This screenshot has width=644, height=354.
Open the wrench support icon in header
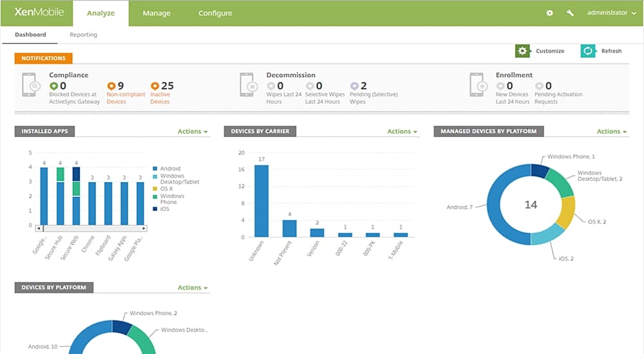(x=570, y=13)
